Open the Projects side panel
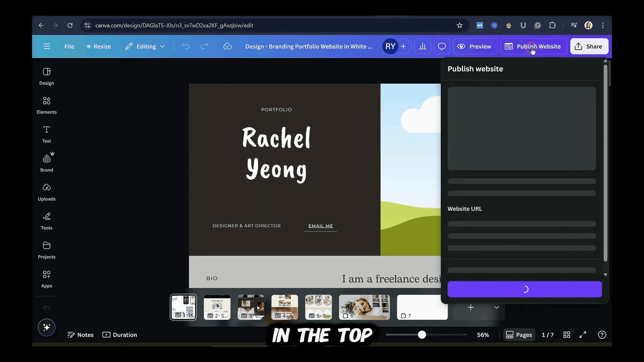 (47, 250)
